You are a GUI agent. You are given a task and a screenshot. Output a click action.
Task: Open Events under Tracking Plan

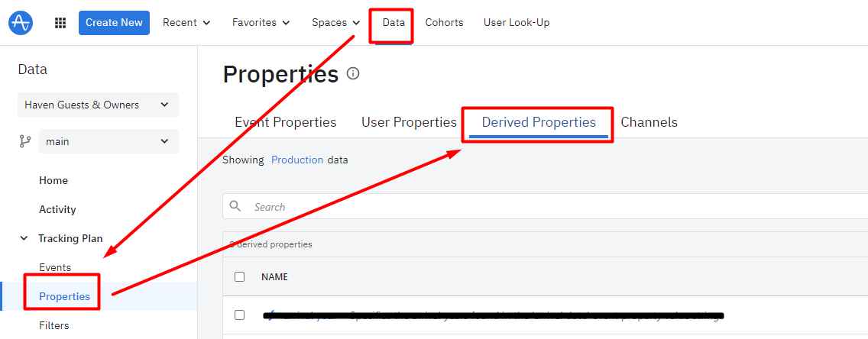coord(55,267)
